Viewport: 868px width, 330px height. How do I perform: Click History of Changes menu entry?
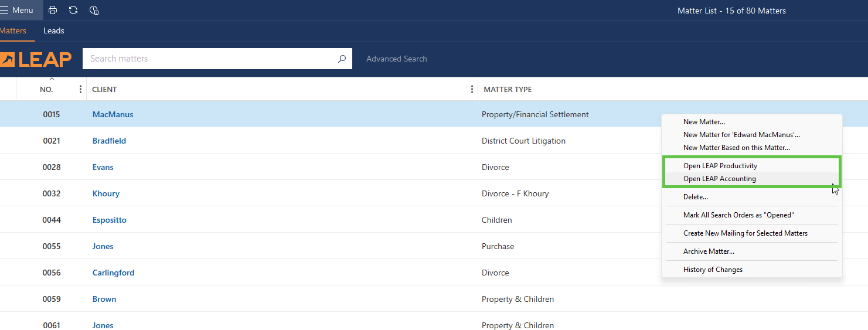click(713, 270)
